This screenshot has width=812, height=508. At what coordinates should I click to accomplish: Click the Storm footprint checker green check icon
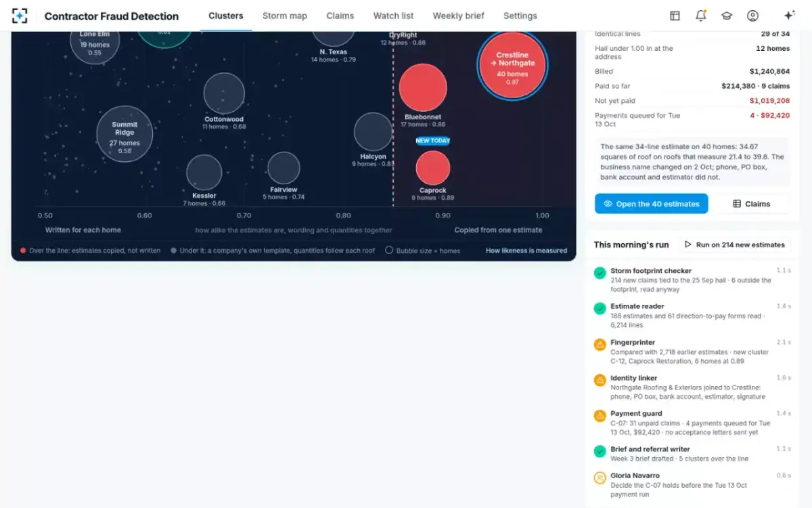600,273
